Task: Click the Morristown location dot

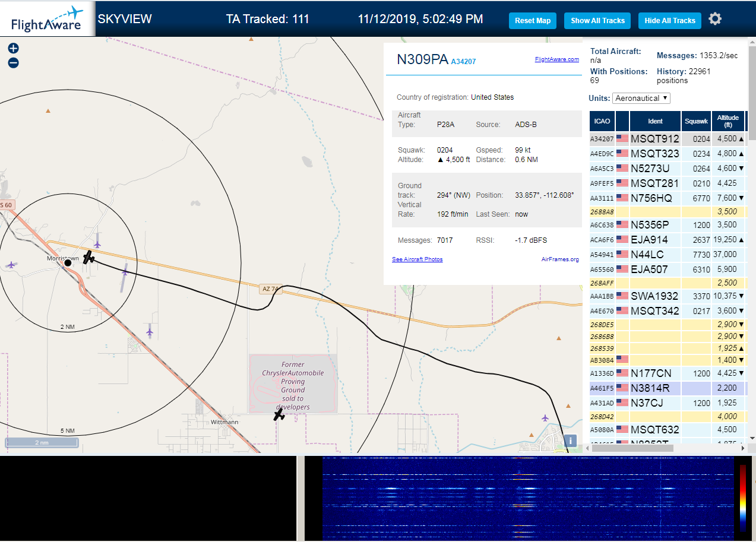Action: click(68, 262)
